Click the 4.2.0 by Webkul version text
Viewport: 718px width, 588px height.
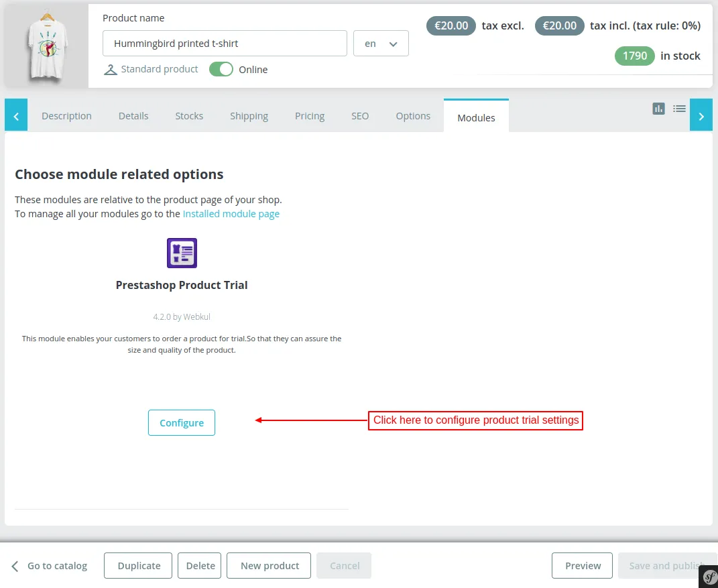pyautogui.click(x=182, y=317)
